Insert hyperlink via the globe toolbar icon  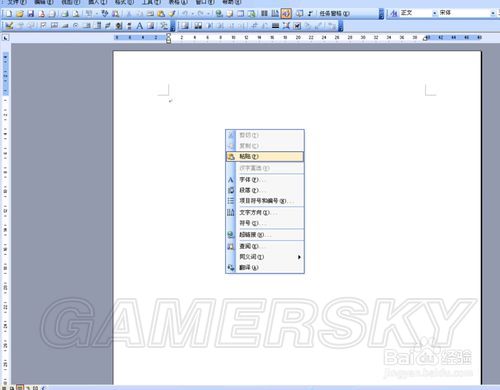click(x=219, y=14)
